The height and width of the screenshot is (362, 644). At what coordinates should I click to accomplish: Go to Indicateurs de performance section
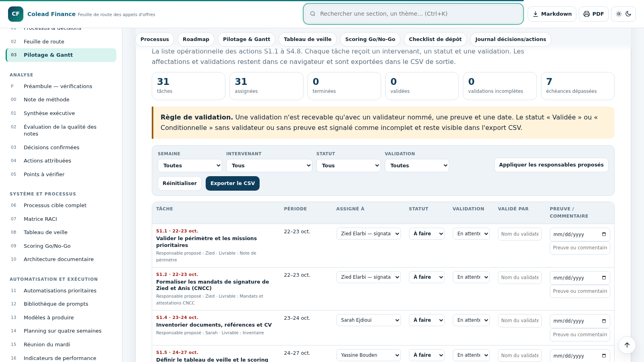[x=61, y=358]
